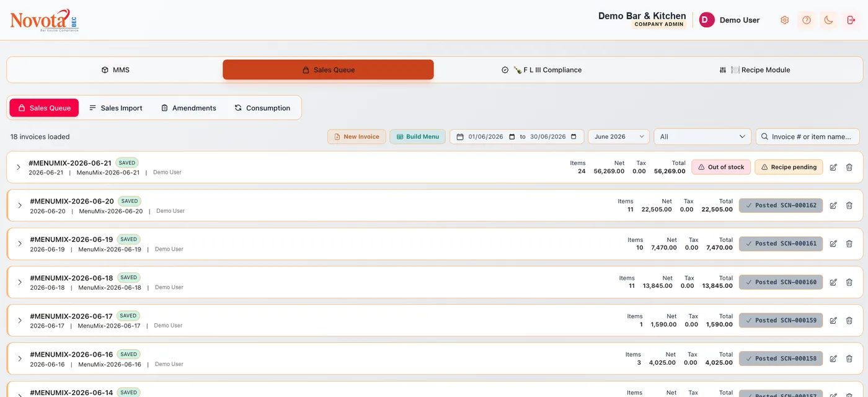
Task: Expand invoice MENUMIX-2026-06-20 row
Action: pos(20,205)
